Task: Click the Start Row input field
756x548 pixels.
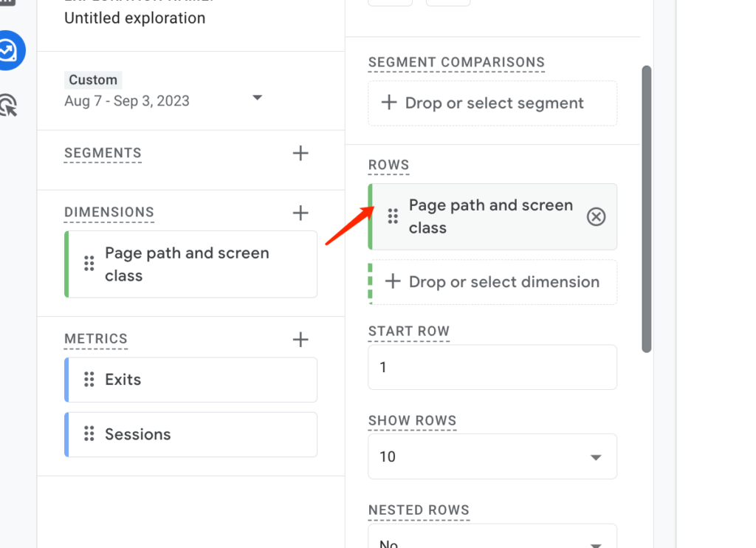Action: click(x=492, y=367)
